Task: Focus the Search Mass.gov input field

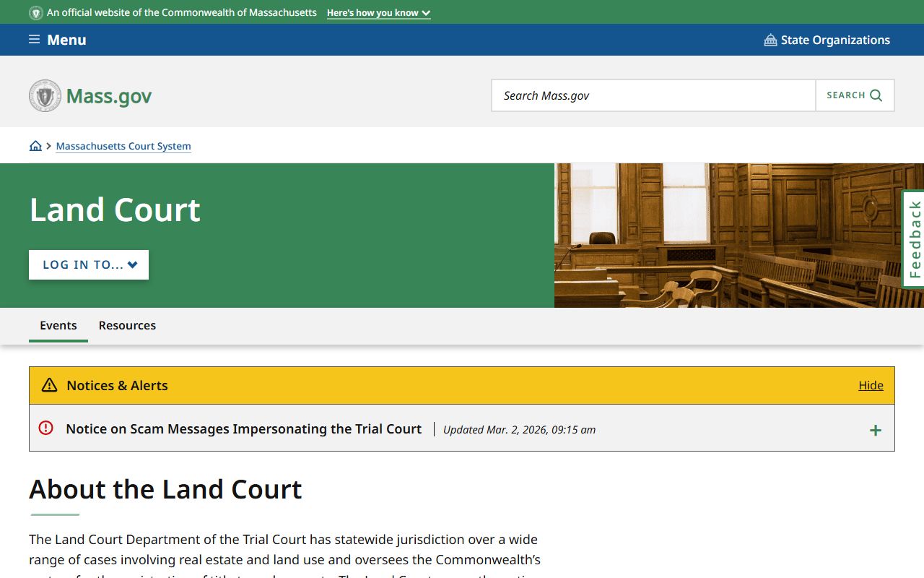Action: point(653,95)
